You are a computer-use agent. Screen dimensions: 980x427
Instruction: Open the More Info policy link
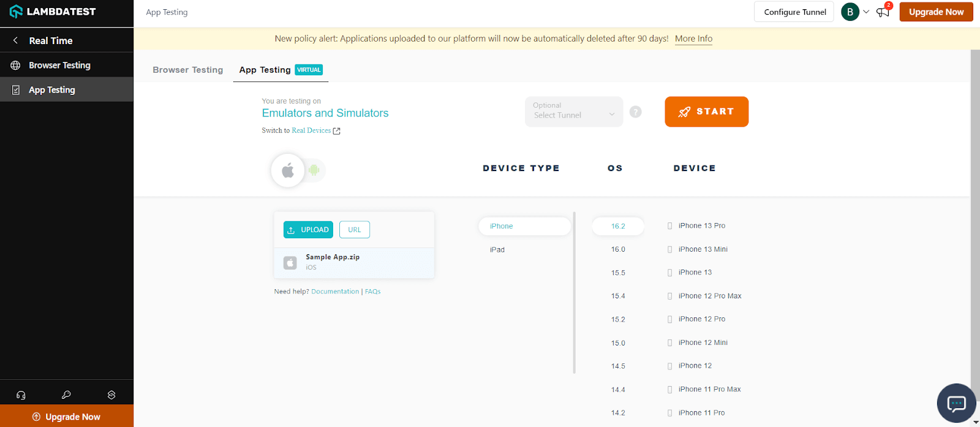[693, 39]
